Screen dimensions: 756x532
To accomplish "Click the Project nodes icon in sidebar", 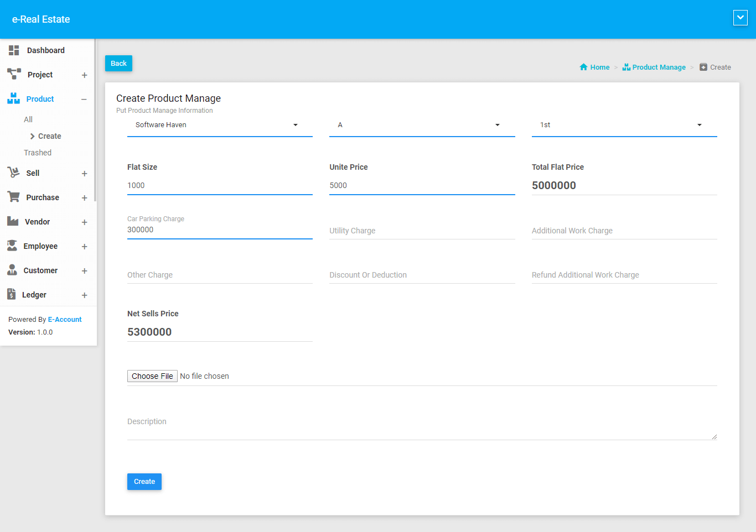I will (x=14, y=74).
